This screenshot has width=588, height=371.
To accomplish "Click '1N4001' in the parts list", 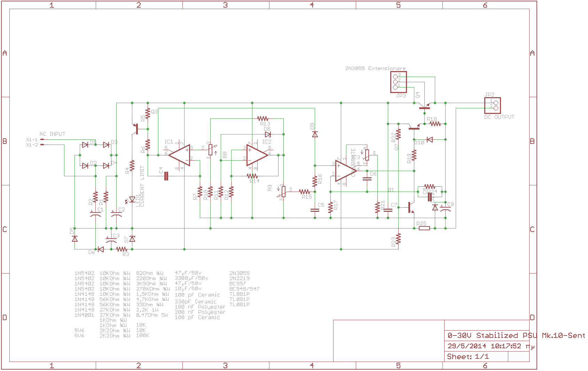I will (84, 315).
